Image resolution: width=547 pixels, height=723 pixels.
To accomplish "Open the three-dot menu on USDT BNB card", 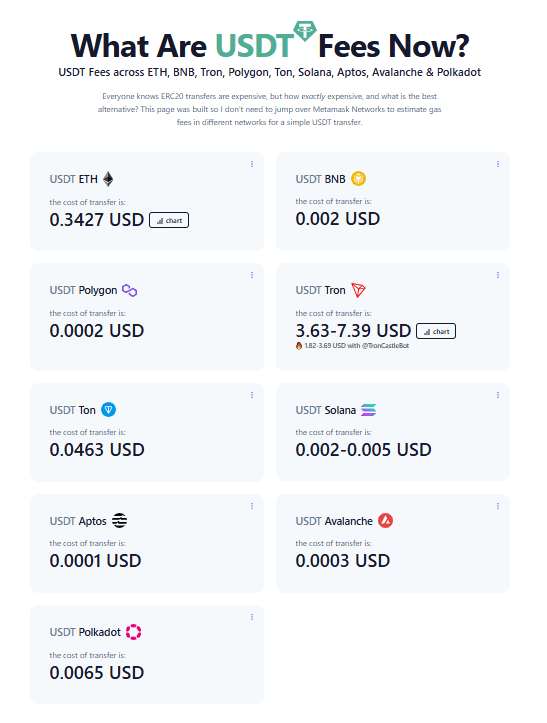I will coord(498,164).
